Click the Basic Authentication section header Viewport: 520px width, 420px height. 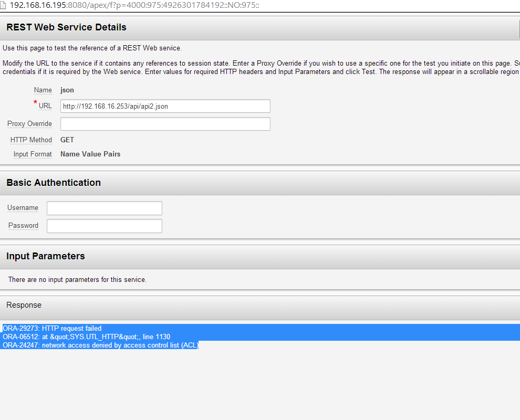tap(54, 183)
